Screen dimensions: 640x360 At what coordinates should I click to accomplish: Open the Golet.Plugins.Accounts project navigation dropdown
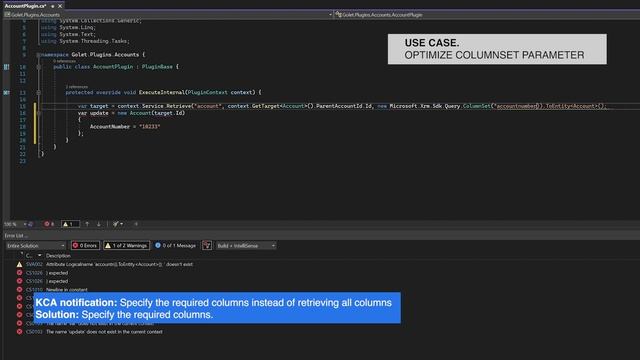click(x=168, y=15)
